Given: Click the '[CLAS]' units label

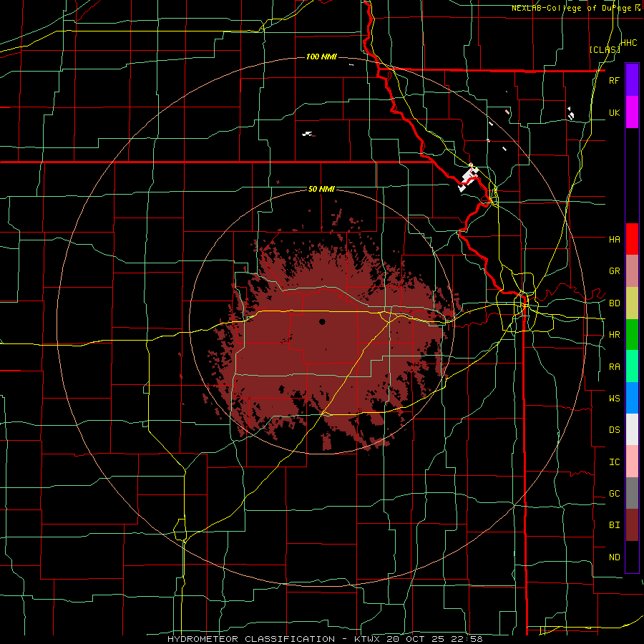Looking at the screenshot, I should (605, 49).
